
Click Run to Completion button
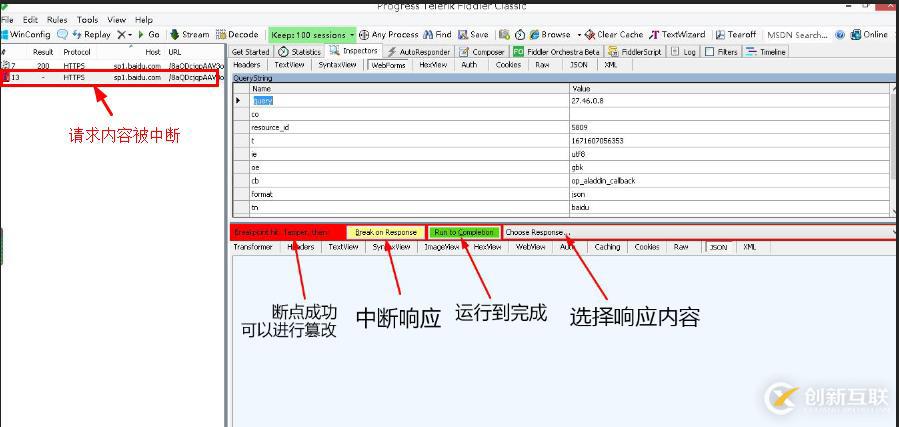pyautogui.click(x=464, y=233)
